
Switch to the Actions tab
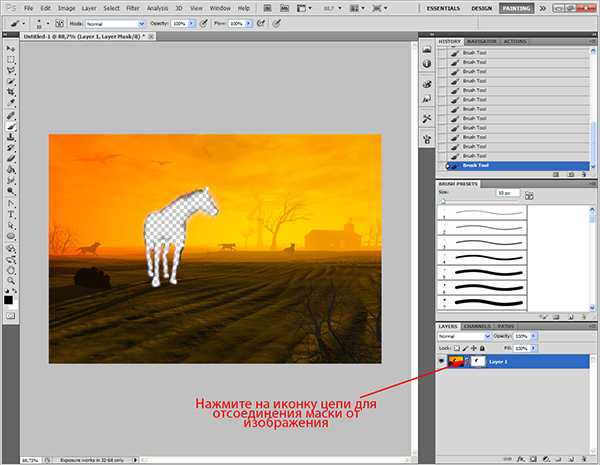coord(515,41)
